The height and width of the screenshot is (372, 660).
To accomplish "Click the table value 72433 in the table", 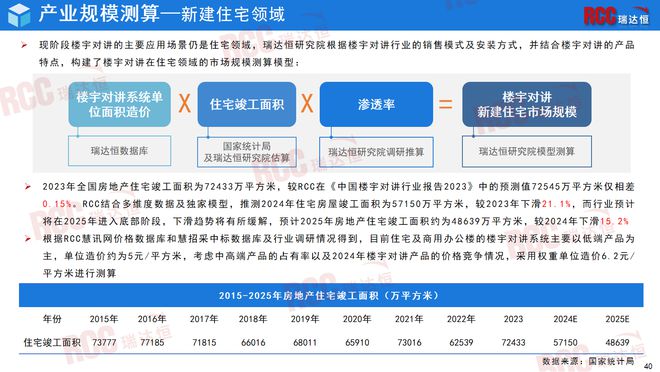I will point(514,343).
